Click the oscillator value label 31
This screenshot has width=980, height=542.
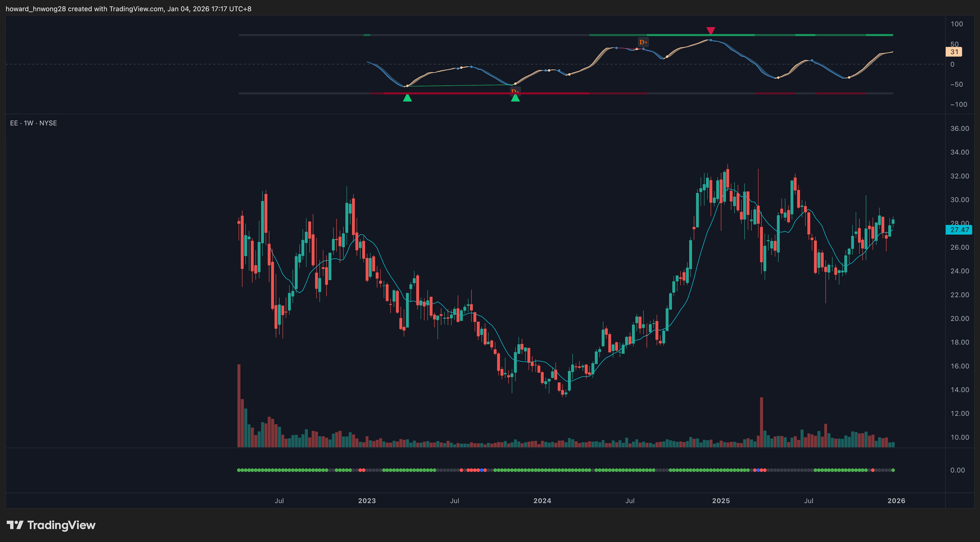[x=954, y=52]
